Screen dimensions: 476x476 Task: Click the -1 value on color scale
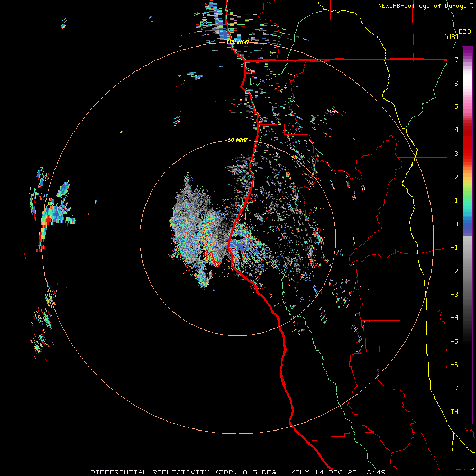[x=454, y=248]
